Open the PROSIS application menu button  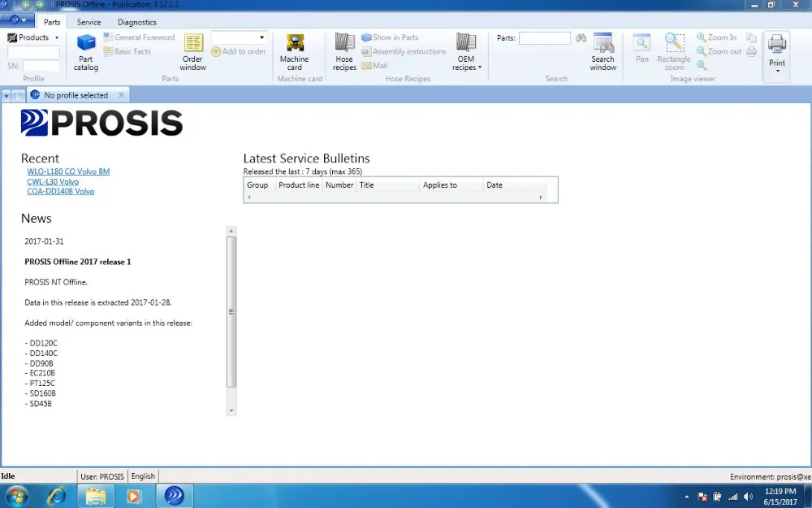click(x=18, y=20)
